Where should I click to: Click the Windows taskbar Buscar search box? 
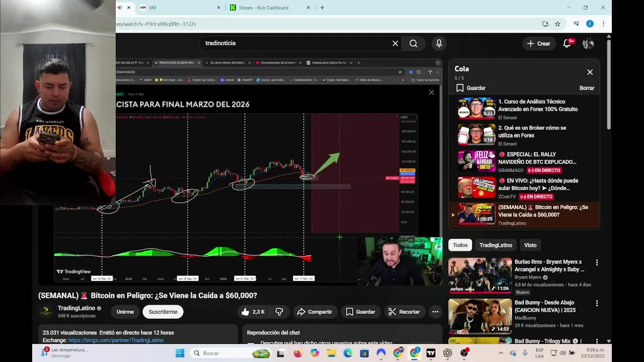(231, 353)
